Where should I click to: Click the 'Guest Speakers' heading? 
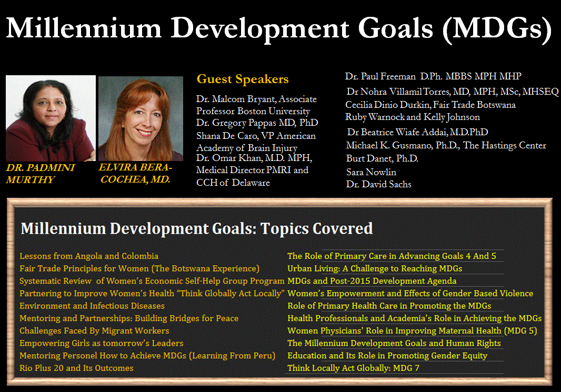point(243,79)
